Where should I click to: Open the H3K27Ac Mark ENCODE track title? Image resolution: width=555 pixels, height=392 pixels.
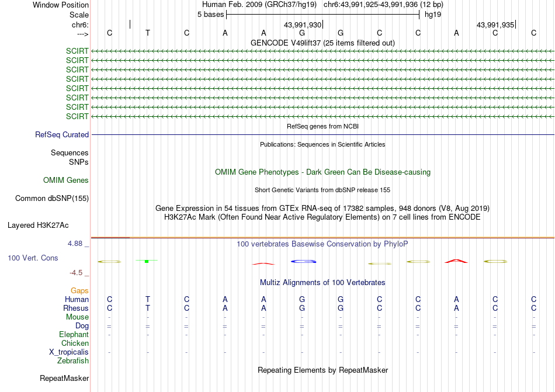click(x=322, y=217)
